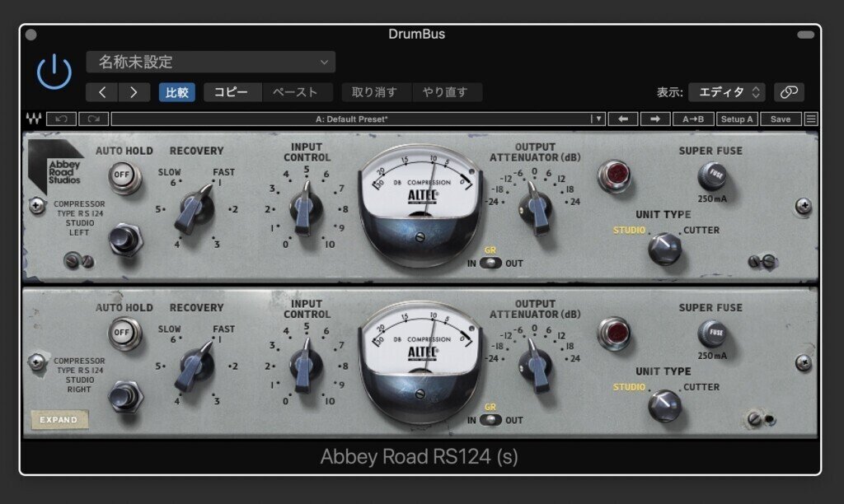Click the Save preset button
This screenshot has width=844, height=504.
[780, 119]
